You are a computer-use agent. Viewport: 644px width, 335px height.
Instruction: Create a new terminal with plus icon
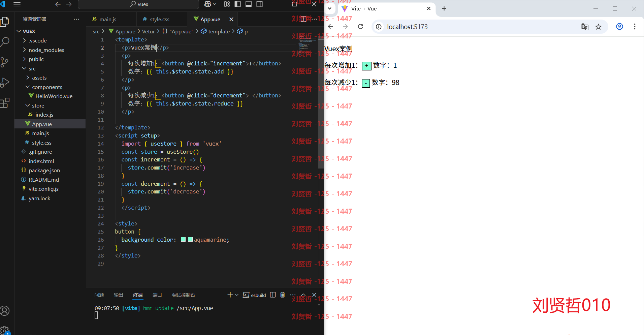click(x=230, y=295)
